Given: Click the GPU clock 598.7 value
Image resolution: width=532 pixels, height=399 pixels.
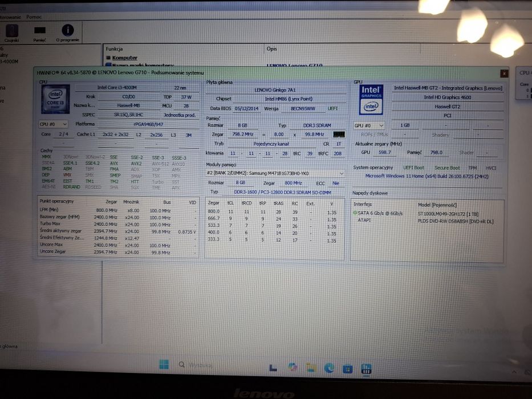Looking at the screenshot, I should [385, 153].
